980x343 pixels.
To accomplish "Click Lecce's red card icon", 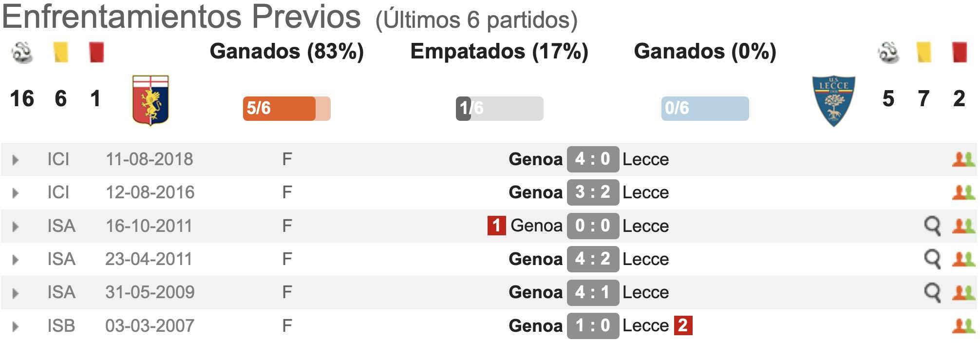I will [x=960, y=52].
